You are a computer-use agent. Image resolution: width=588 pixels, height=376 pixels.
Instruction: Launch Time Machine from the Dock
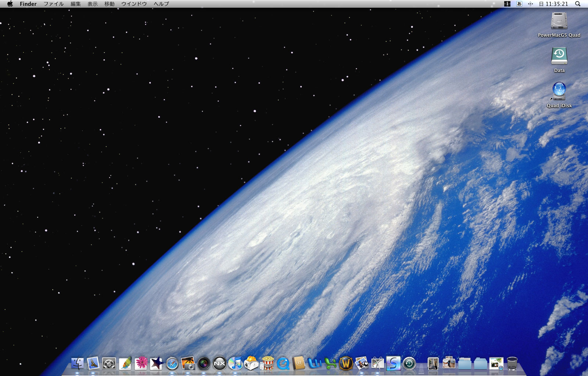pyautogui.click(x=409, y=364)
